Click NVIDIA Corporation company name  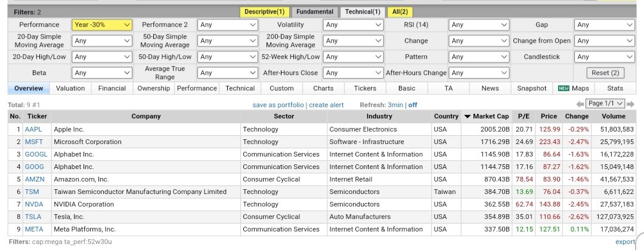point(84,204)
